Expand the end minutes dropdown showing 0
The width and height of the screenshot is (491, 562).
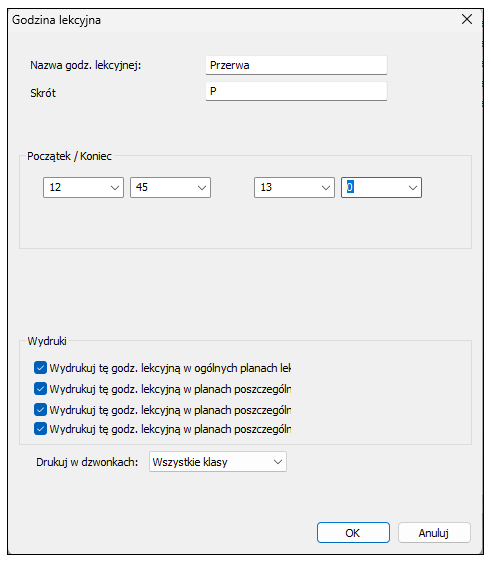tap(381, 187)
